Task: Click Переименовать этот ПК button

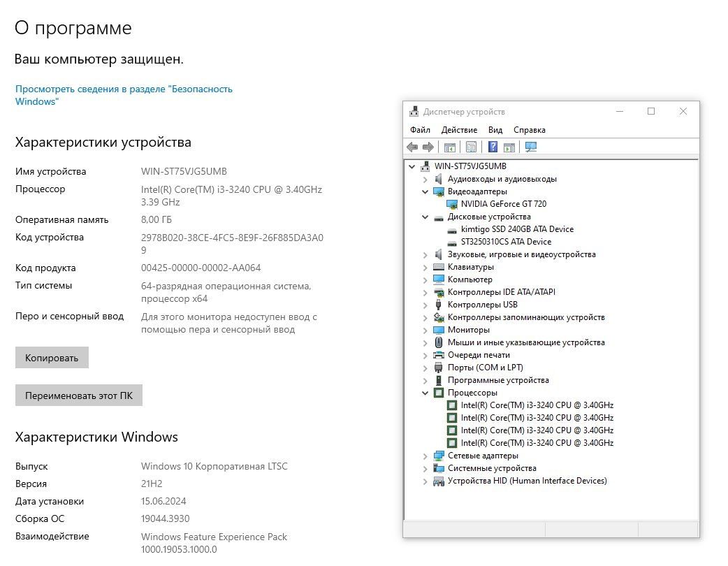Action: point(78,395)
